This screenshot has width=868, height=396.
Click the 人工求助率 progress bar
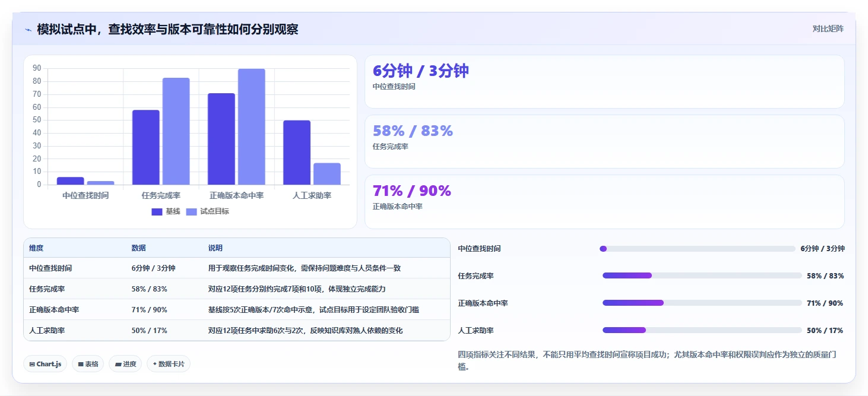pos(702,330)
